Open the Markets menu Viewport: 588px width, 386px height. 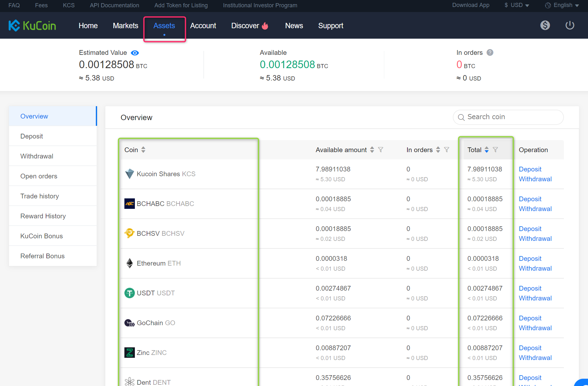coord(126,26)
